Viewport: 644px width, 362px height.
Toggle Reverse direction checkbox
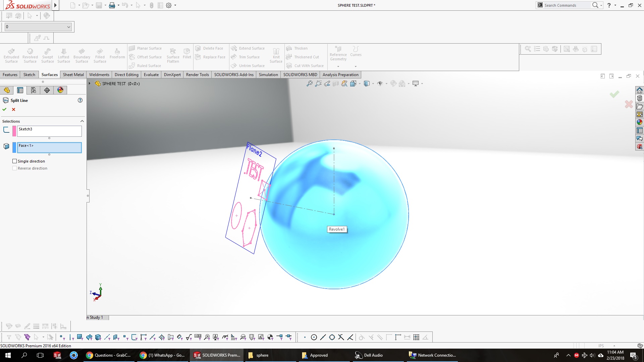(15, 168)
